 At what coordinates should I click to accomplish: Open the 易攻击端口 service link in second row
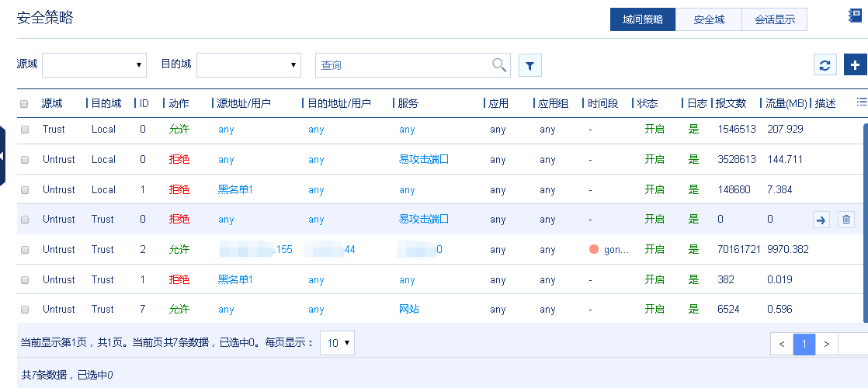tap(424, 160)
